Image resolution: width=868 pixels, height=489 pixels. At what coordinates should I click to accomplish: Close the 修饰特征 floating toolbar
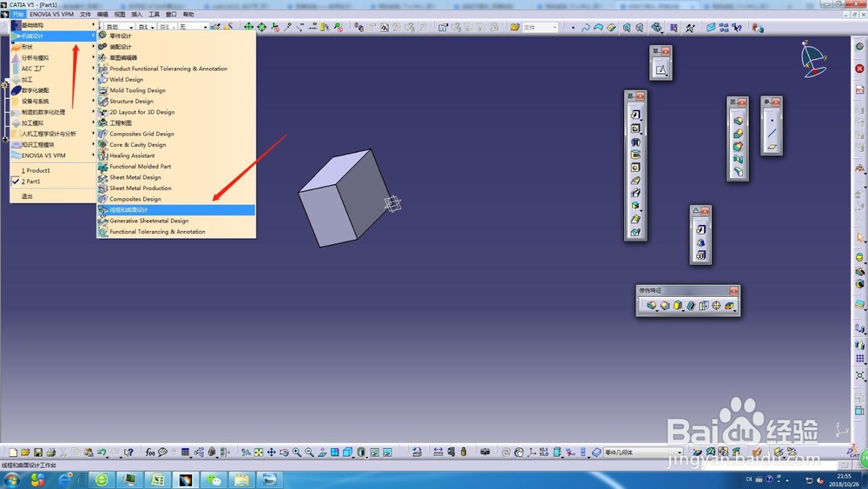734,291
